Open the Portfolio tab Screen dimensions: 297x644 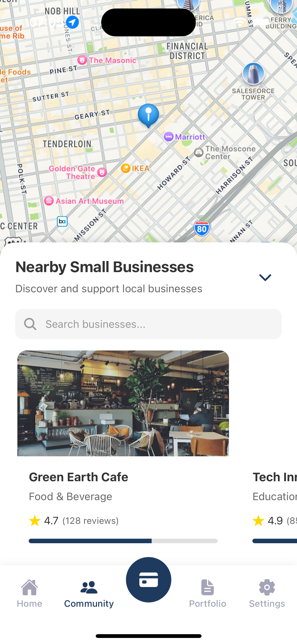208,593
